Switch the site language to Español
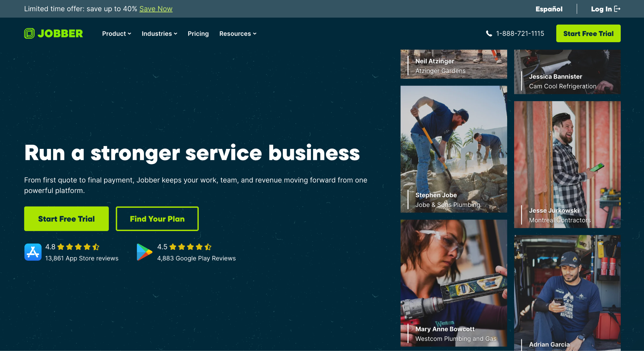 (x=549, y=9)
